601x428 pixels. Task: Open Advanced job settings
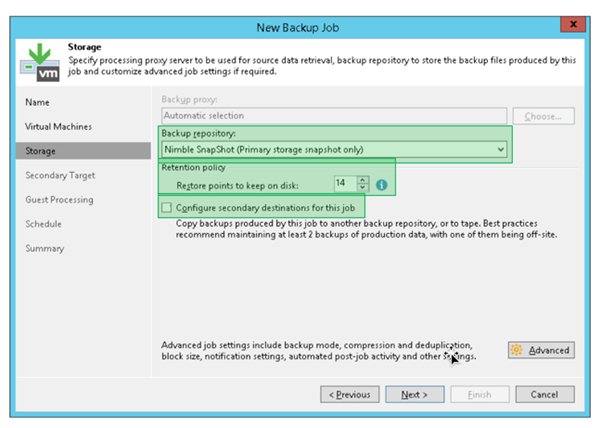point(541,350)
